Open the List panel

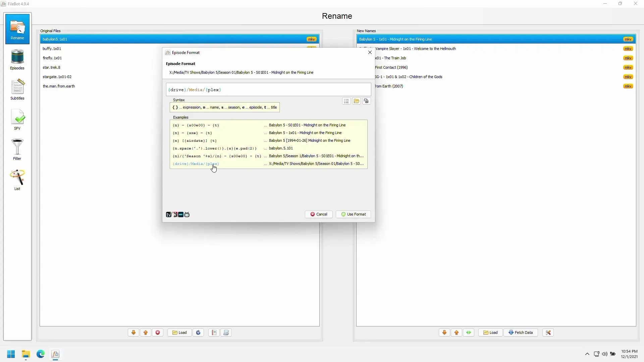pyautogui.click(x=17, y=180)
